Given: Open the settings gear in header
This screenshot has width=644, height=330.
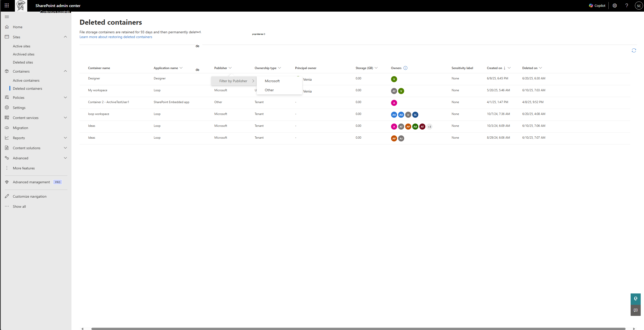Looking at the screenshot, I should 615,6.
